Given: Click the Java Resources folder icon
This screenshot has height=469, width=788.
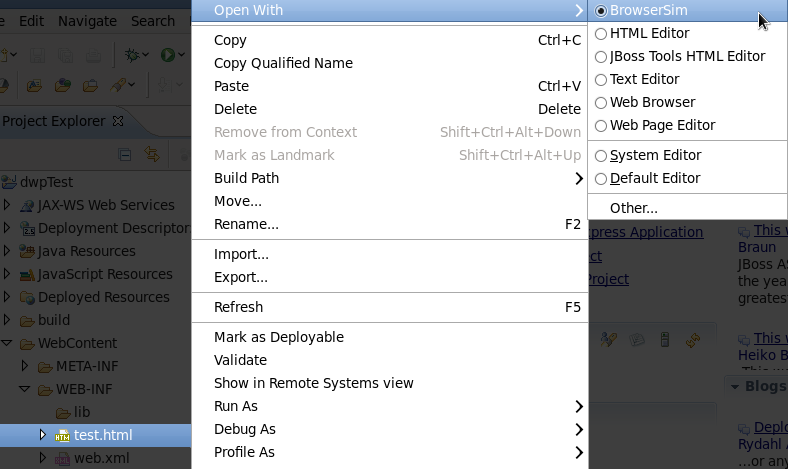Looking at the screenshot, I should pos(26,251).
